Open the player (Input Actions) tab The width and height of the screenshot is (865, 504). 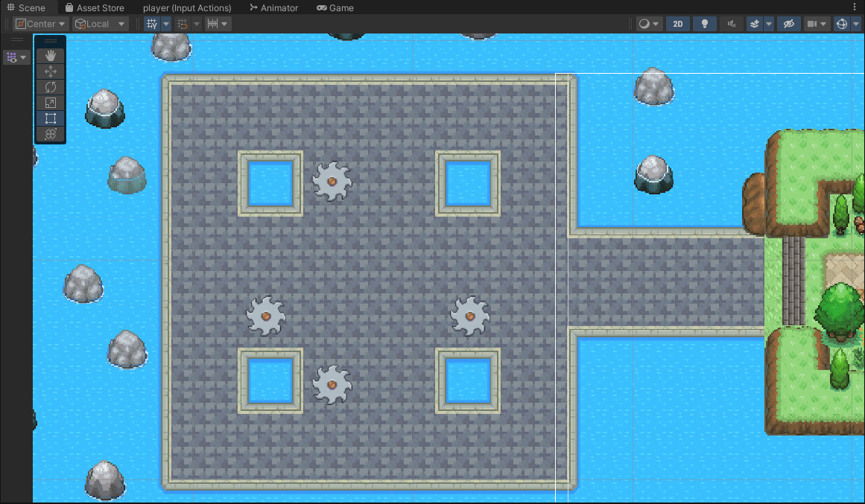(x=187, y=7)
